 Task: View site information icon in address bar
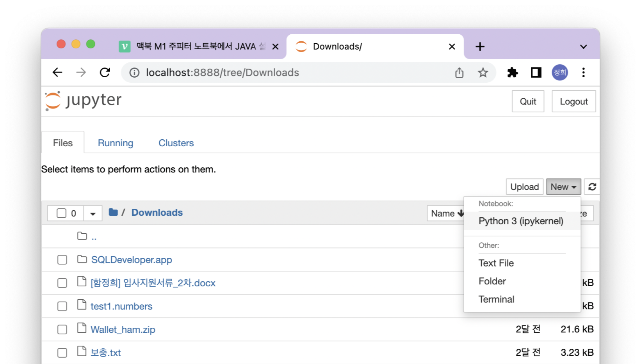pos(134,73)
